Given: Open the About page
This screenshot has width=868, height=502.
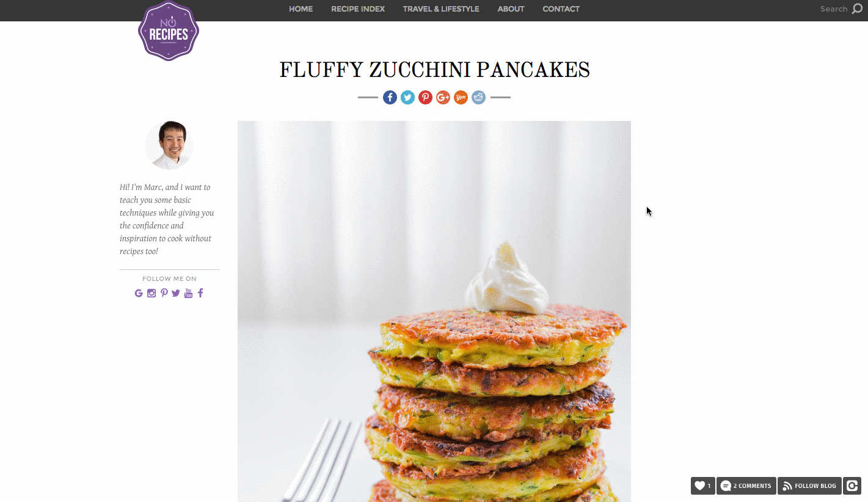Looking at the screenshot, I should coord(511,9).
